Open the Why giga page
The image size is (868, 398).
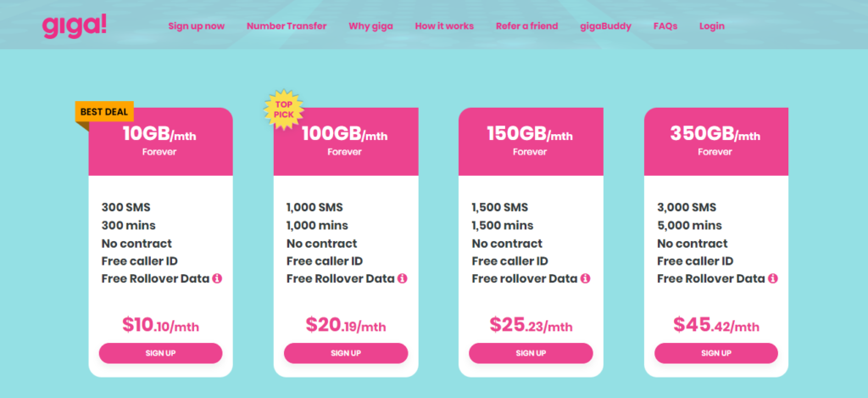[x=371, y=26]
